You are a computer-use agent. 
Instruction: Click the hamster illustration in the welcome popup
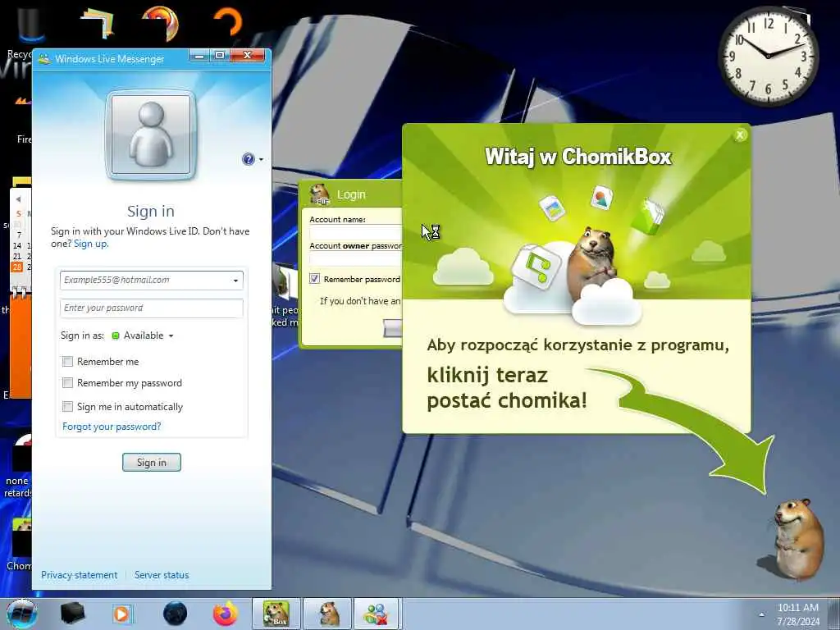[x=591, y=263]
